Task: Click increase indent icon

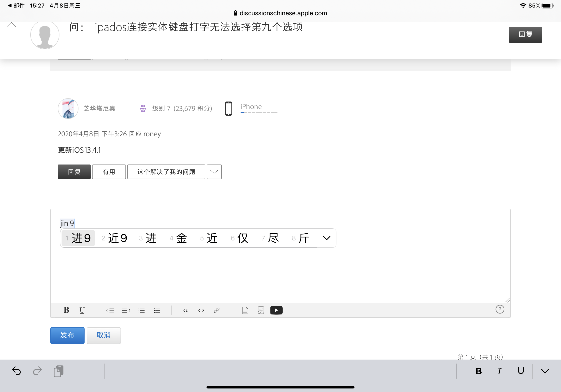Action: click(x=126, y=310)
